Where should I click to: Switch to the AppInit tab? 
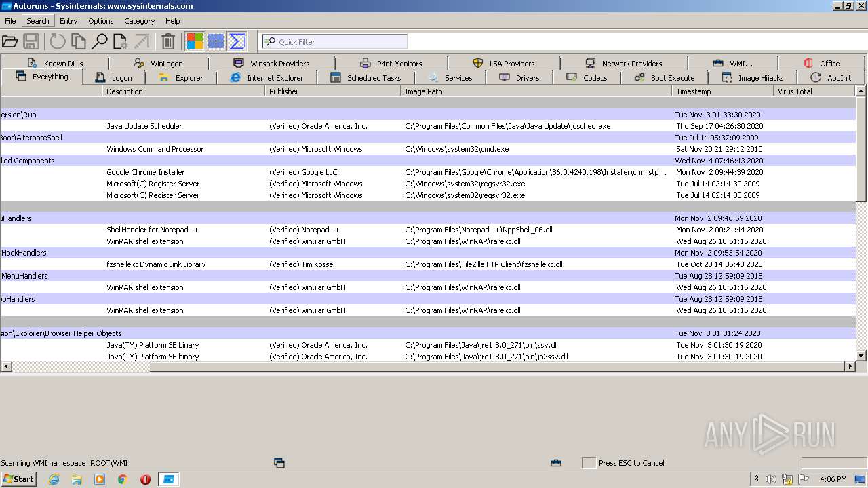point(831,78)
